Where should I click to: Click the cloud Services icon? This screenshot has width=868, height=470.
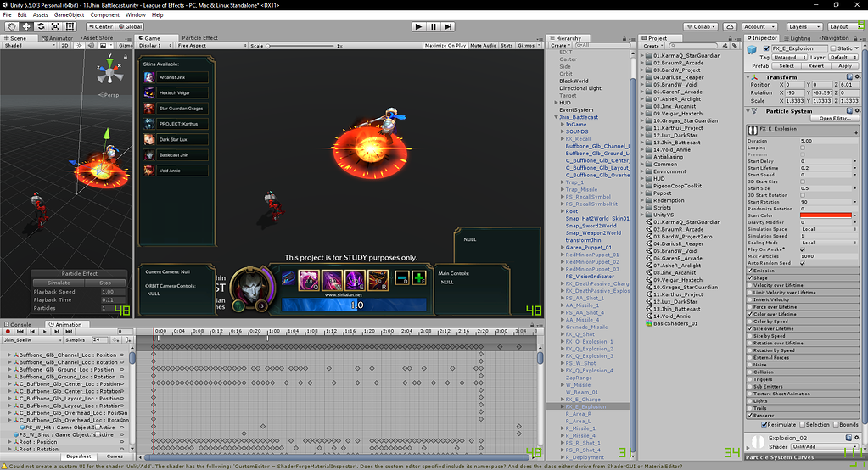point(730,26)
